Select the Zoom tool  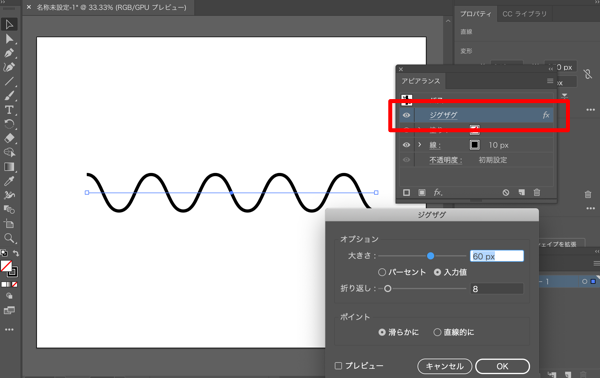click(9, 238)
